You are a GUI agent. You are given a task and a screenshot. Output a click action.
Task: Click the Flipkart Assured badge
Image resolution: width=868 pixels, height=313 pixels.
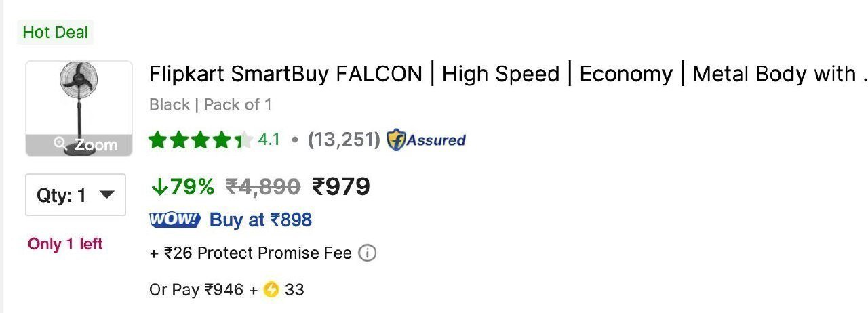click(426, 140)
